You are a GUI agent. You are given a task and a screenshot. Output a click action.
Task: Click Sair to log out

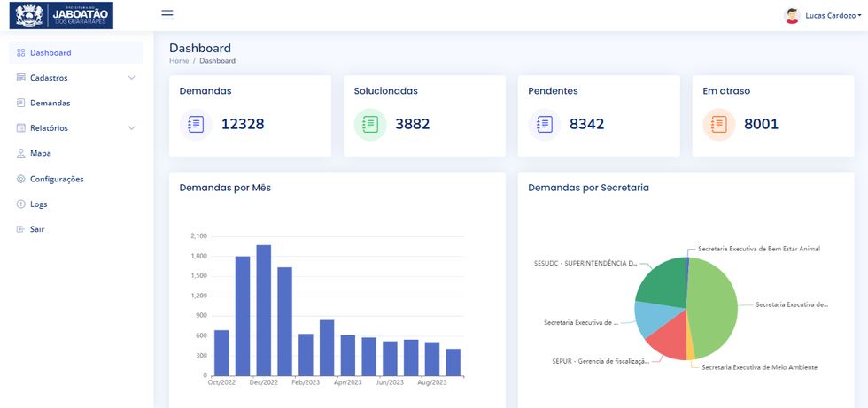tap(76, 229)
